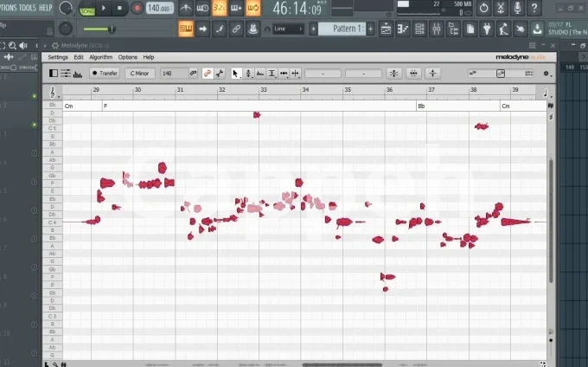Toggle the Song/Pattern mode switch

(87, 9)
